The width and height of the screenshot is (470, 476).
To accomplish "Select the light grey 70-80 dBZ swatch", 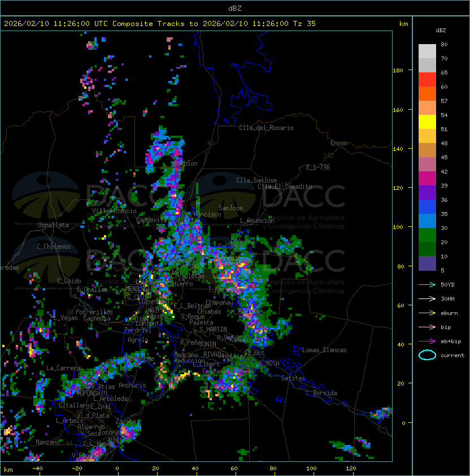I will [427, 51].
